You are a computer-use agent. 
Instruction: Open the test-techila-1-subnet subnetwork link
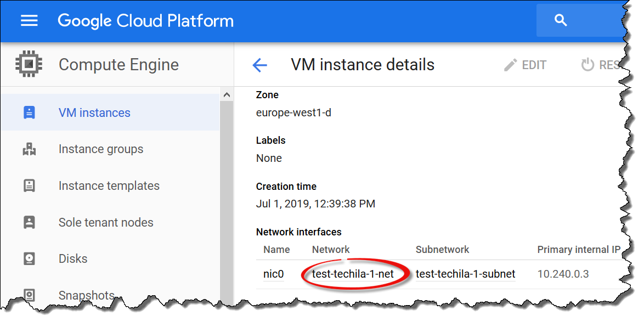tap(465, 274)
